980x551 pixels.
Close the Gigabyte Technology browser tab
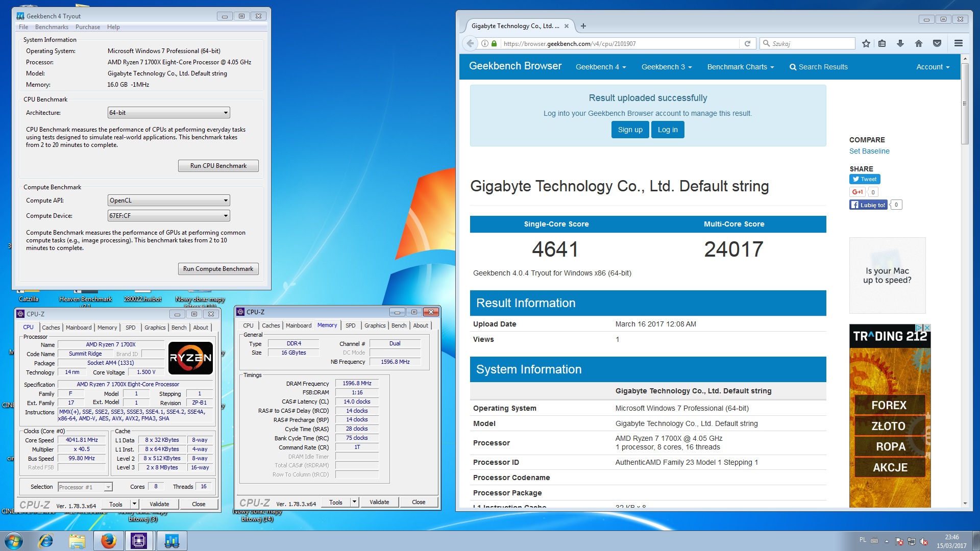(x=567, y=26)
